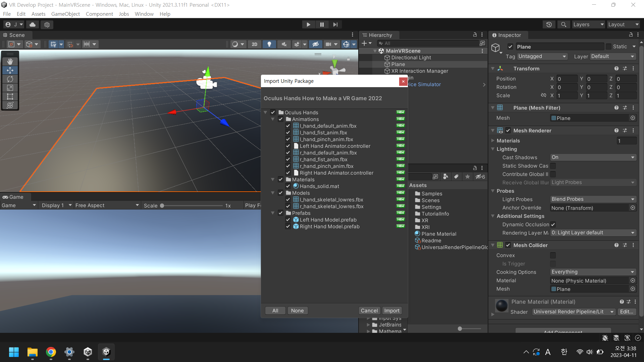Open File Explorer from the taskbar
Screen dimensions: 644x362
[33, 352]
